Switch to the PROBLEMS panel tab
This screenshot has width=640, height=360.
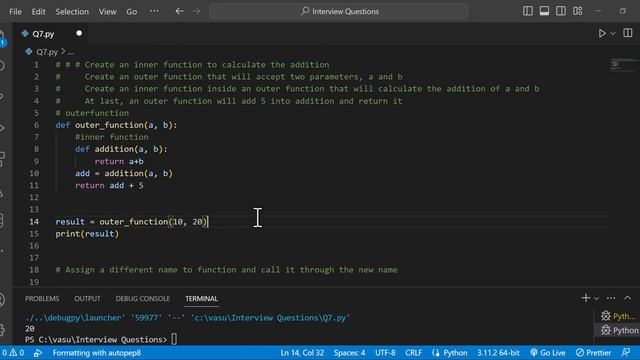point(42,298)
